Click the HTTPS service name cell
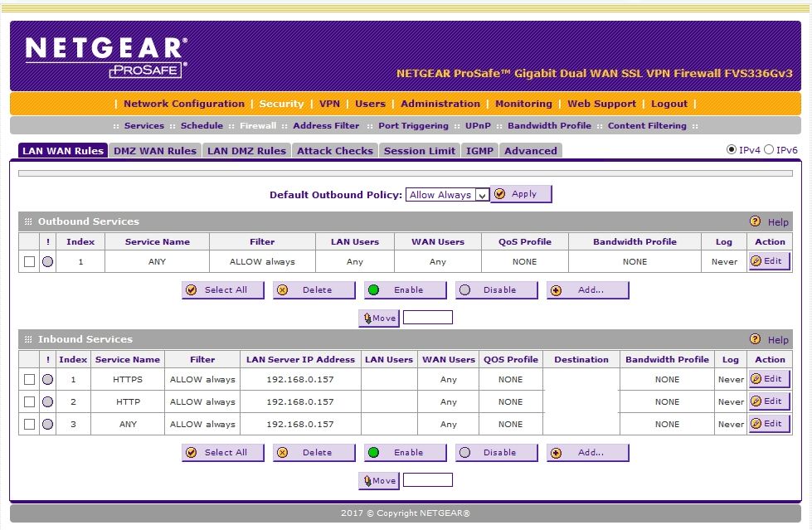 pyautogui.click(x=128, y=379)
